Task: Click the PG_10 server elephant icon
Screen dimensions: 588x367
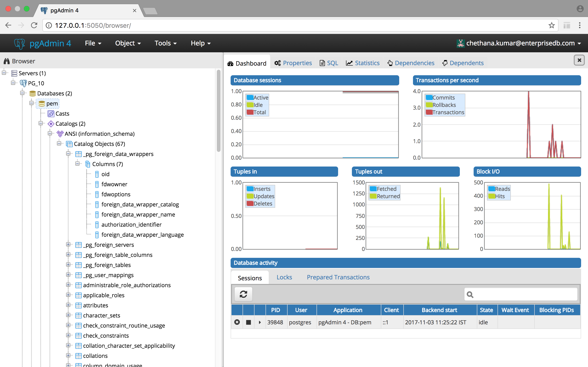Action: pos(23,83)
